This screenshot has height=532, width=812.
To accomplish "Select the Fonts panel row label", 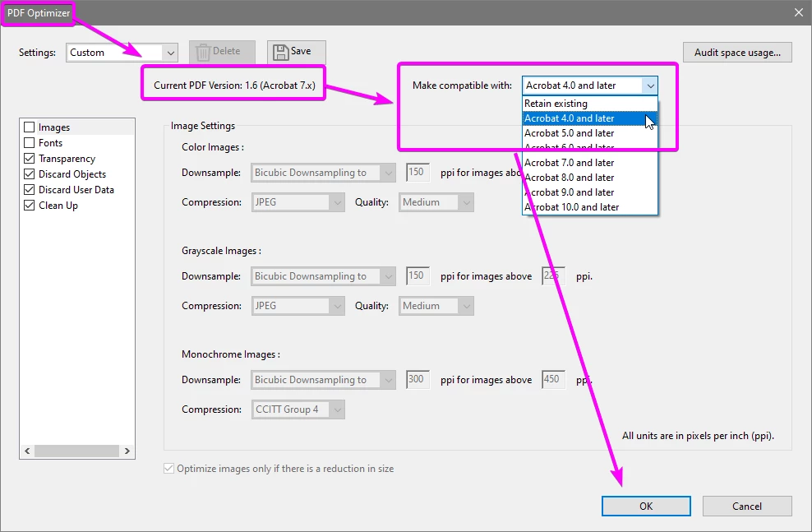I will pos(50,143).
